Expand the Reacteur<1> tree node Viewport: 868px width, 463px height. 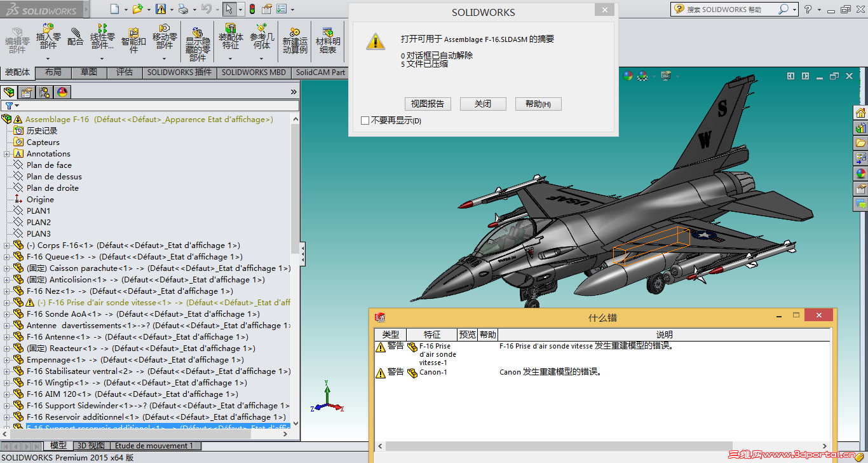pyautogui.click(x=6, y=349)
